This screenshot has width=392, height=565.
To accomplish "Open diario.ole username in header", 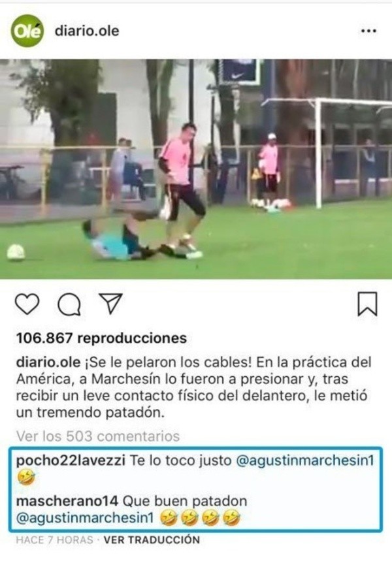I will point(87,31).
